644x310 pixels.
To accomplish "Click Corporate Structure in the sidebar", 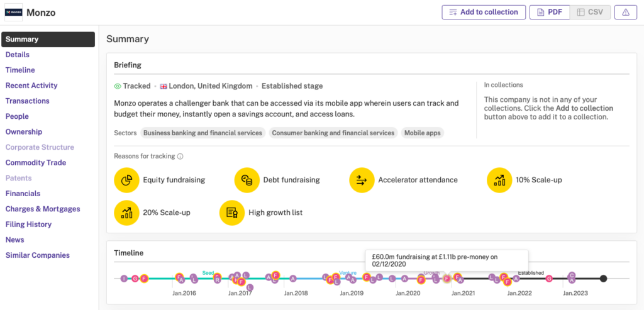I will pos(40,147).
